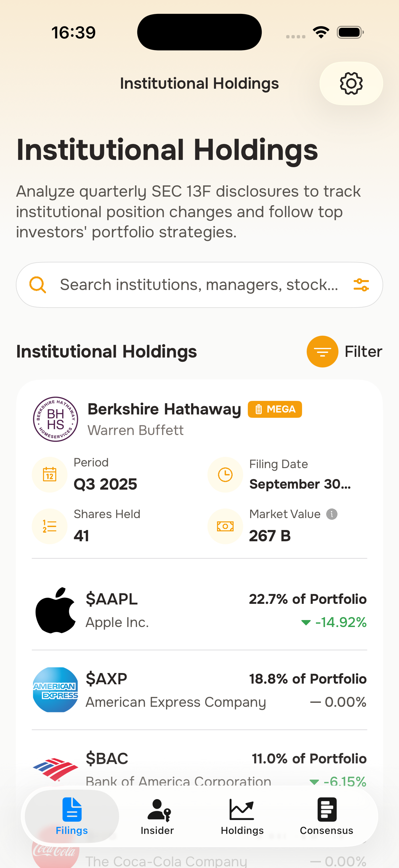Image resolution: width=399 pixels, height=868 pixels.
Task: Tap Market Value info icon
Action: tap(332, 514)
